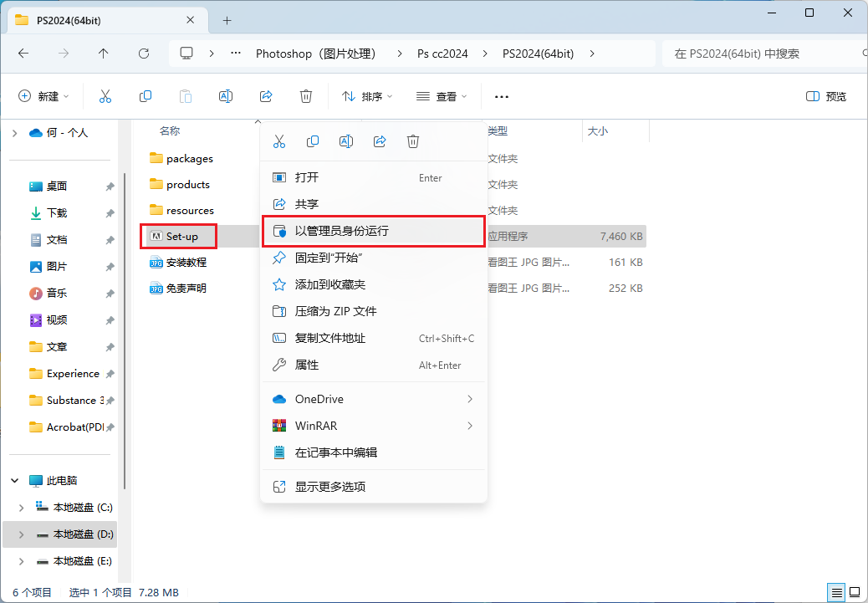Open a new tab with the plus button
The height and width of the screenshot is (603, 868).
click(227, 20)
